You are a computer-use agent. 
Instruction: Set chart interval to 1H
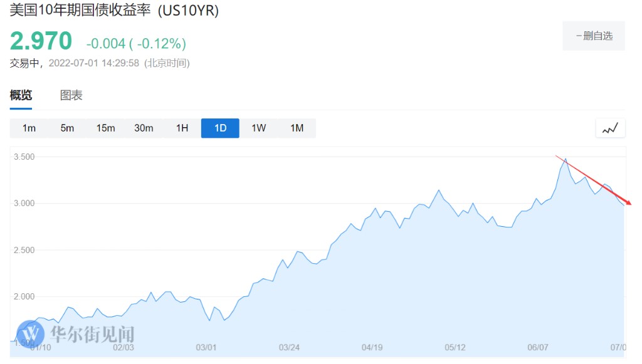182,128
